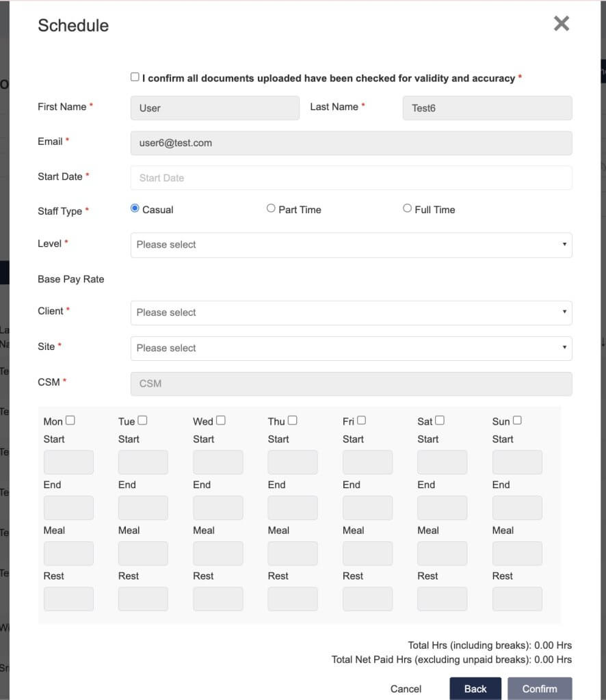606x700 pixels.
Task: Open the Site dropdown menu
Action: pyautogui.click(x=351, y=348)
